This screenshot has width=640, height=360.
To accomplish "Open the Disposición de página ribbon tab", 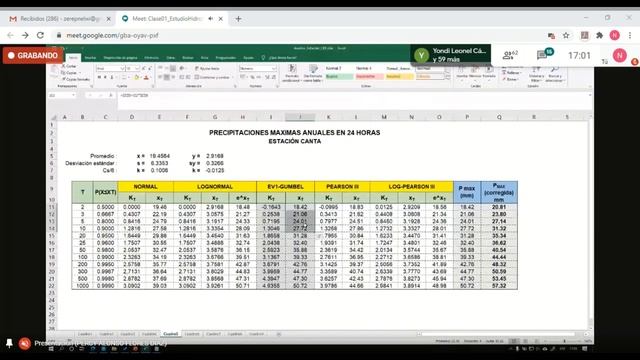I will (x=120, y=58).
